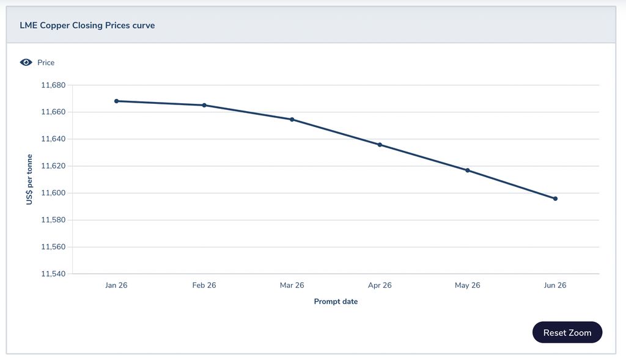The height and width of the screenshot is (364, 626).
Task: Click the US$ per tonne axis title
Action: [29, 179]
